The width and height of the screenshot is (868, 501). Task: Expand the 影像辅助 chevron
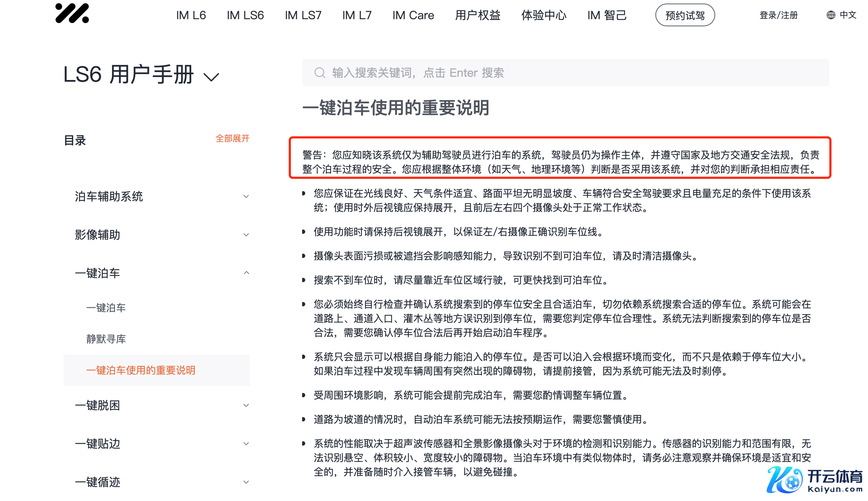point(246,235)
